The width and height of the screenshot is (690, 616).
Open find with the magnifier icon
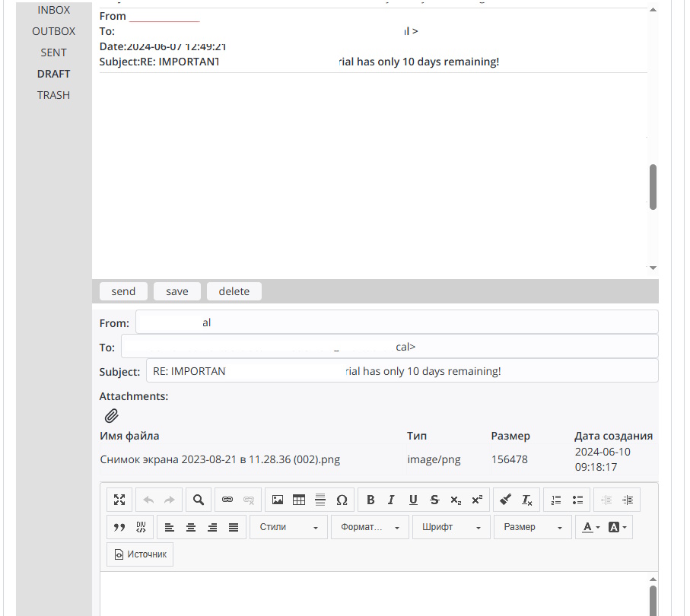point(198,500)
